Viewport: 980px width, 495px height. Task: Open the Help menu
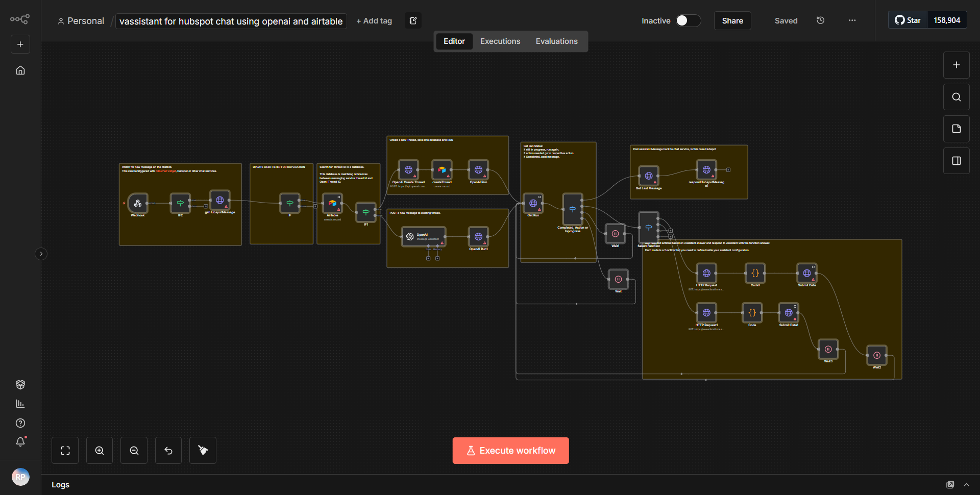(20, 423)
